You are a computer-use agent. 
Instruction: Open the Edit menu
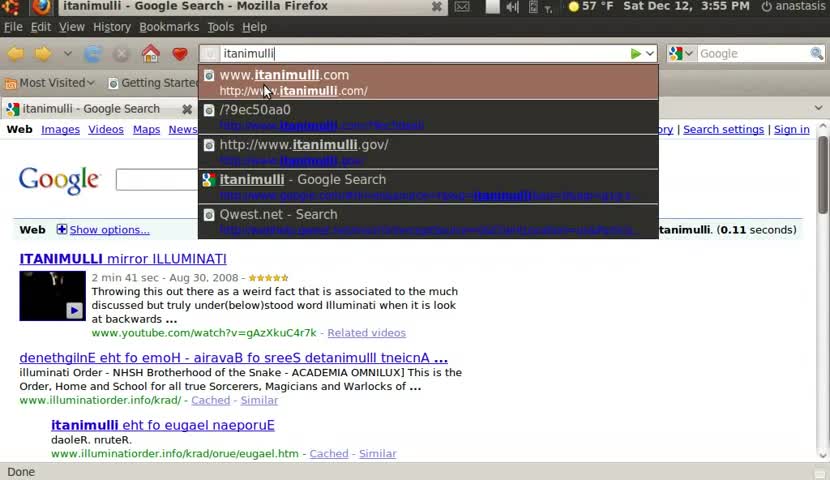(x=41, y=27)
